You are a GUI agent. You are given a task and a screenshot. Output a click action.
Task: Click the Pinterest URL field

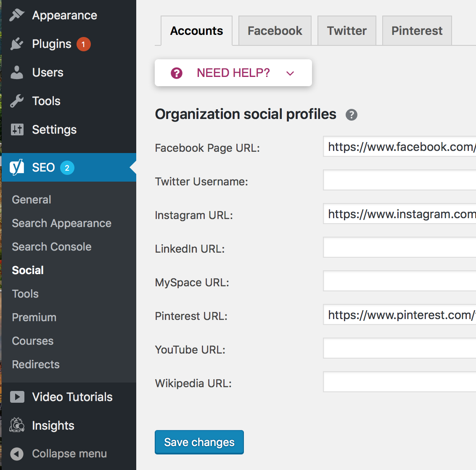point(399,314)
